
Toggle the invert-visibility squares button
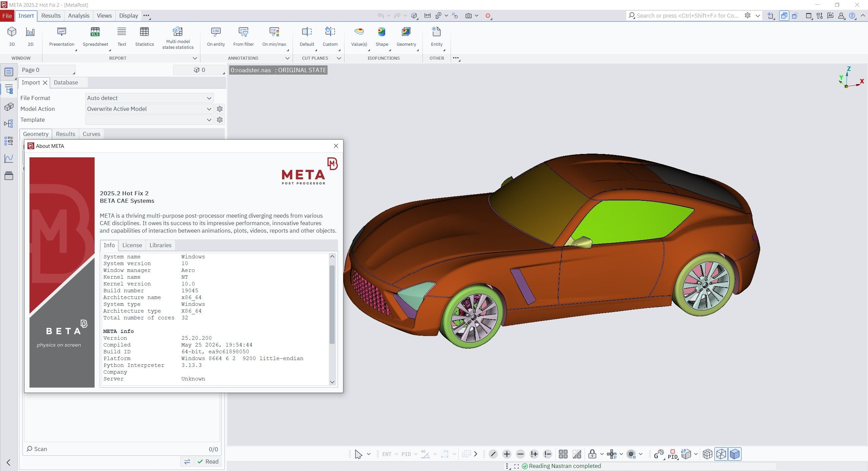click(x=577, y=454)
